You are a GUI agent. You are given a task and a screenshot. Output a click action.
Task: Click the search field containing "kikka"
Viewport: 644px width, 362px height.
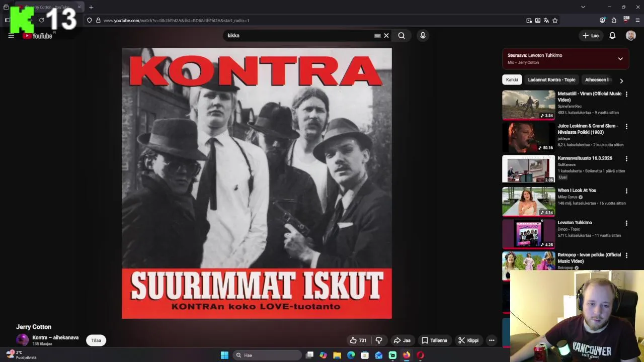click(x=299, y=36)
